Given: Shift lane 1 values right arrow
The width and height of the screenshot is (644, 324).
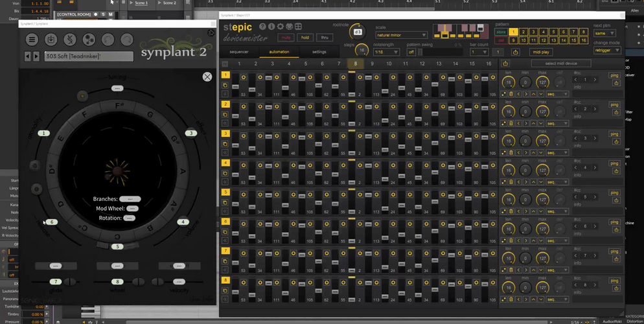Looking at the screenshot, I should pos(526,94).
